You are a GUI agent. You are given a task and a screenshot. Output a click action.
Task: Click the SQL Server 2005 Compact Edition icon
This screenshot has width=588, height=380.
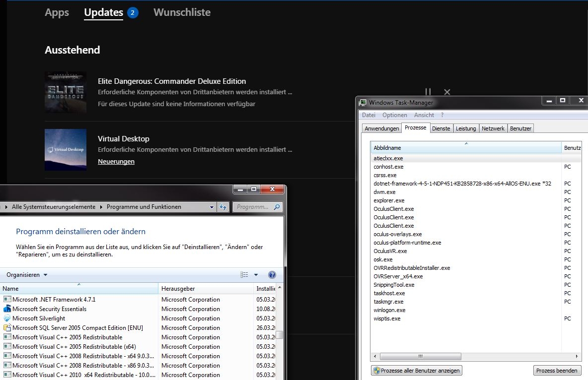click(7, 327)
